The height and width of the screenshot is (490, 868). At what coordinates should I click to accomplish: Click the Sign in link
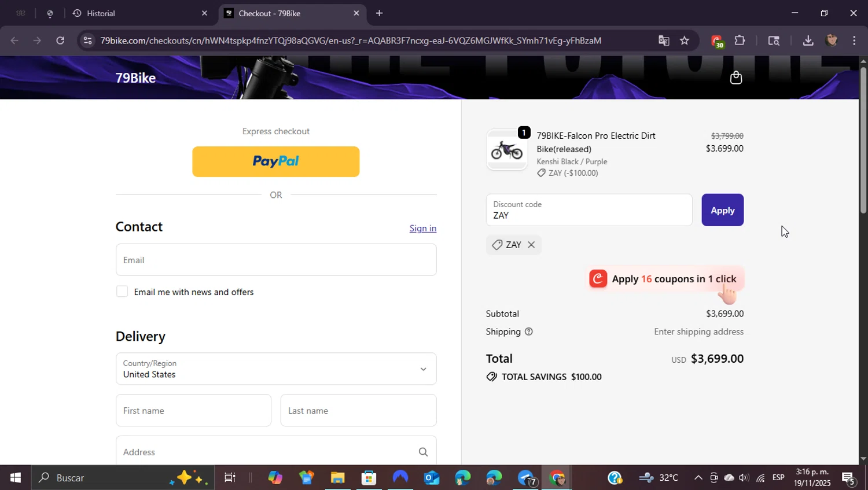(x=422, y=228)
